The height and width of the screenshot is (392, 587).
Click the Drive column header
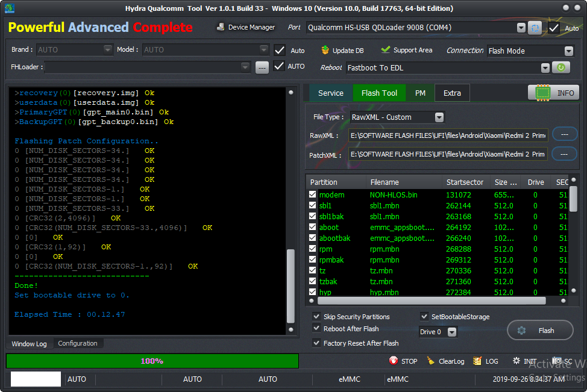[x=536, y=182]
